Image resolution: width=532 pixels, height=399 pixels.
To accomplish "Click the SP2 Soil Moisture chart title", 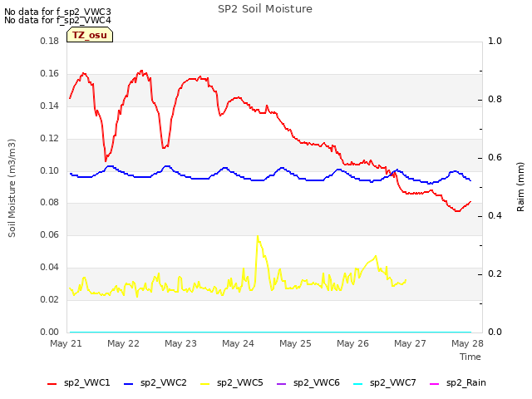I will tap(265, 9).
